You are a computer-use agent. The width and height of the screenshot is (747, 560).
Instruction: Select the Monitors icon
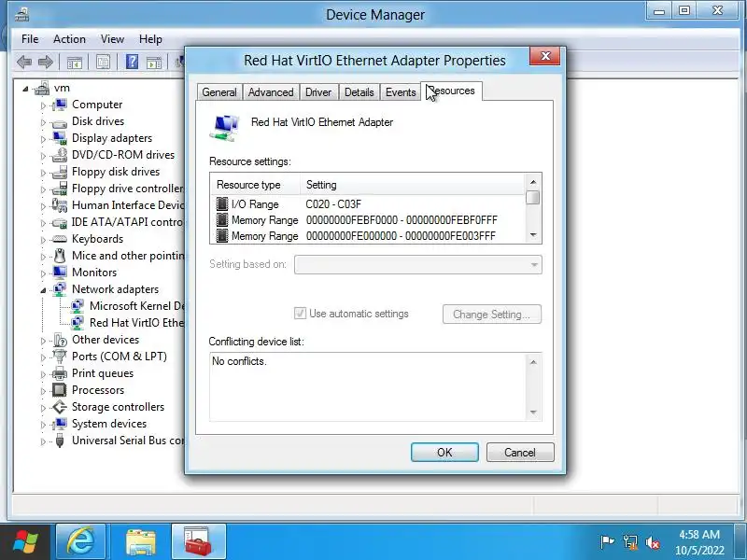click(60, 272)
